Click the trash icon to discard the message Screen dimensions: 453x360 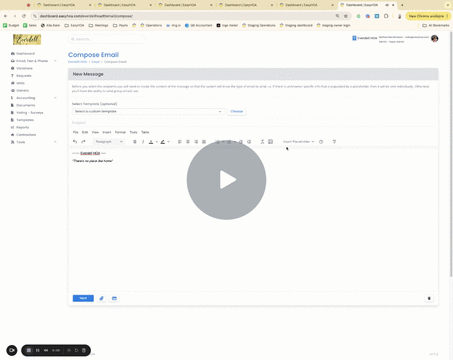click(429, 298)
